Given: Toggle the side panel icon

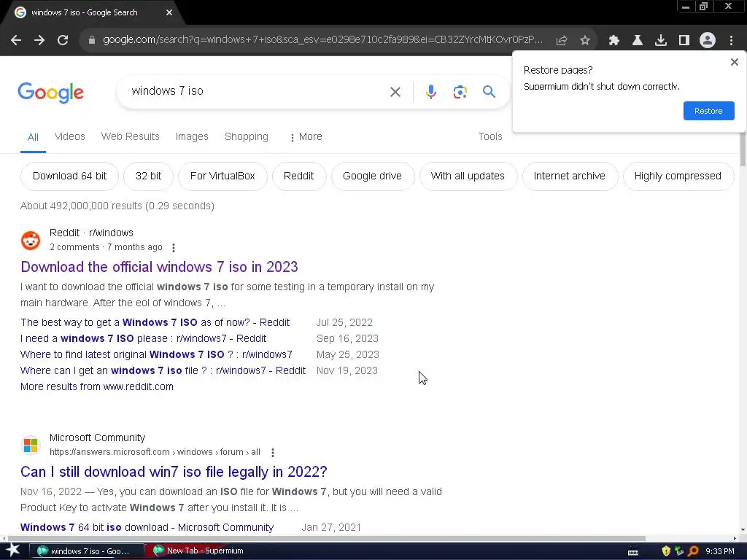Looking at the screenshot, I should tap(684, 41).
